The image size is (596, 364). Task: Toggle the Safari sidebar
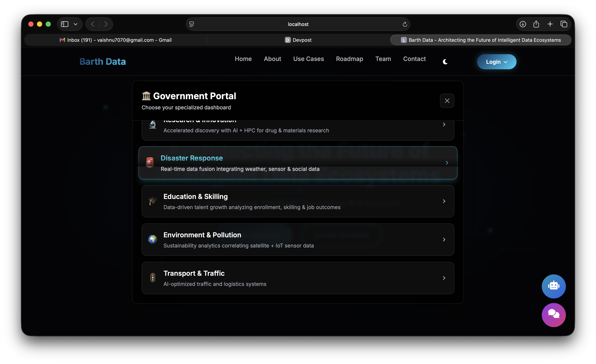point(65,24)
